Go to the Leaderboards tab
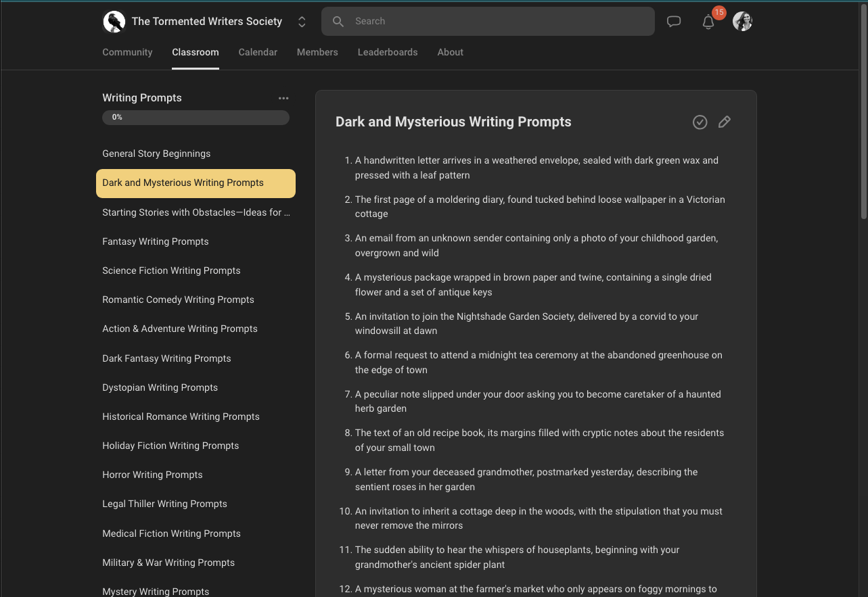This screenshot has width=868, height=597. [x=388, y=52]
